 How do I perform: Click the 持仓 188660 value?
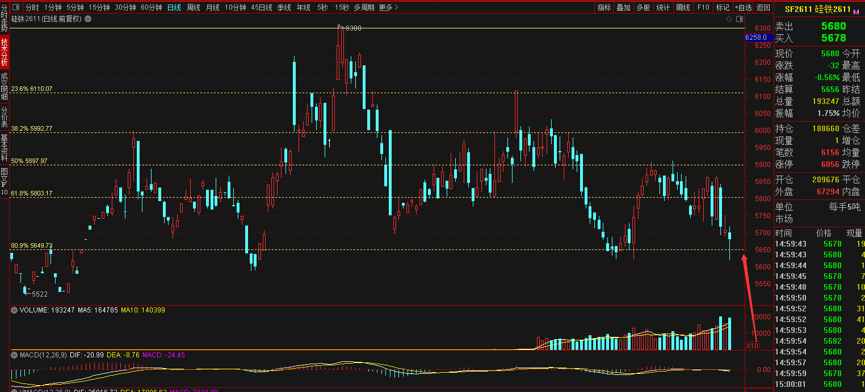pyautogui.click(x=826, y=128)
